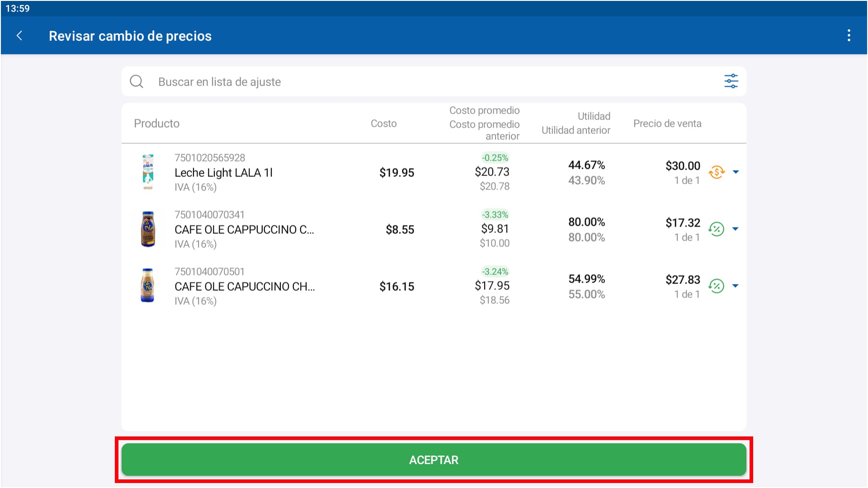The image size is (868, 488).
Task: Click the $30.00 sale price value
Action: point(682,166)
